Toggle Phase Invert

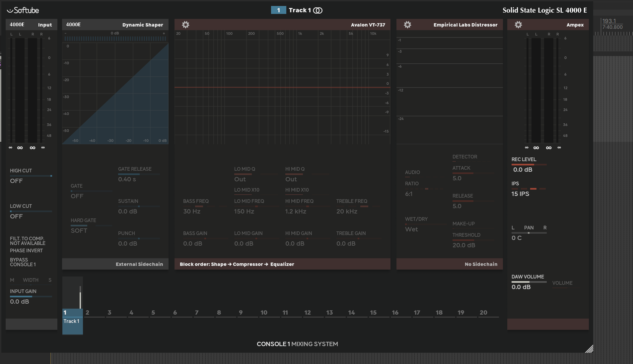[26, 251]
